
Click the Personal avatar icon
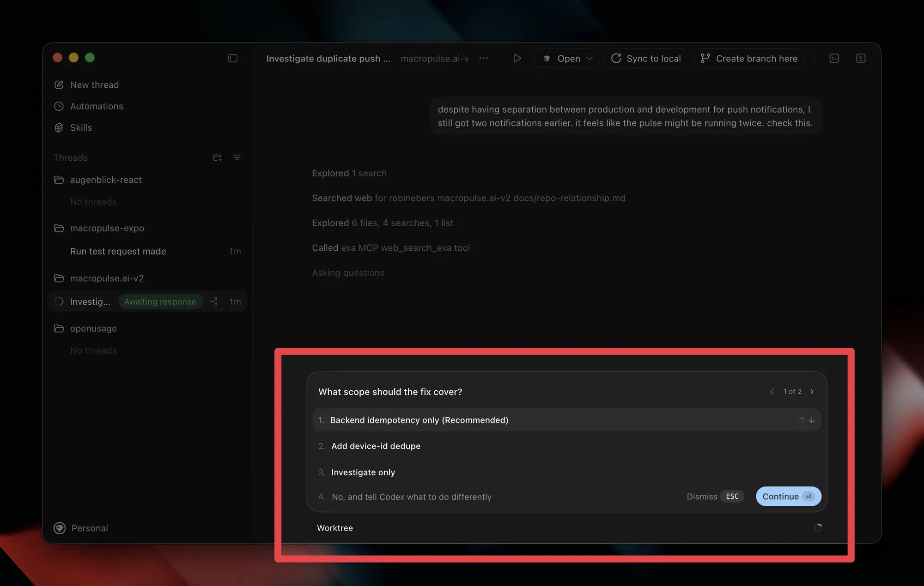[x=59, y=528]
